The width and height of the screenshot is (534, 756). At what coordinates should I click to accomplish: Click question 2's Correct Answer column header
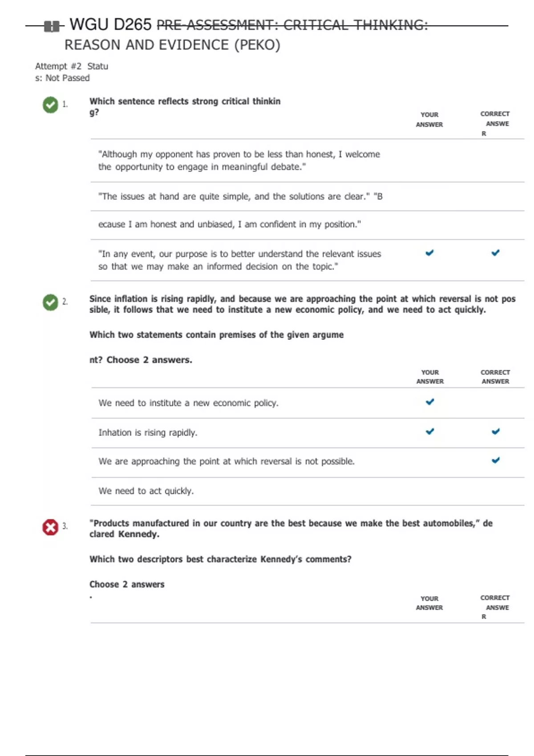tap(495, 377)
